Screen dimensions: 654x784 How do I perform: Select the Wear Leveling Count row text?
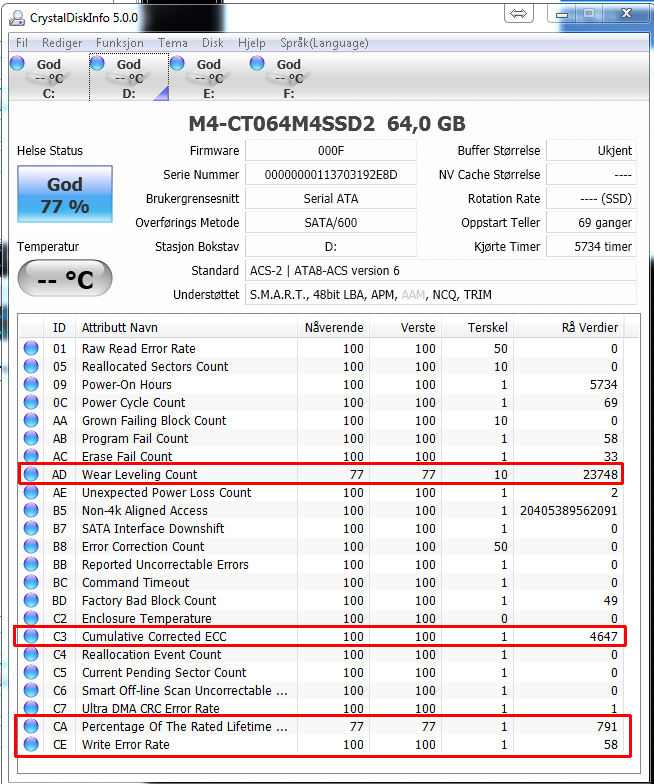(140, 474)
